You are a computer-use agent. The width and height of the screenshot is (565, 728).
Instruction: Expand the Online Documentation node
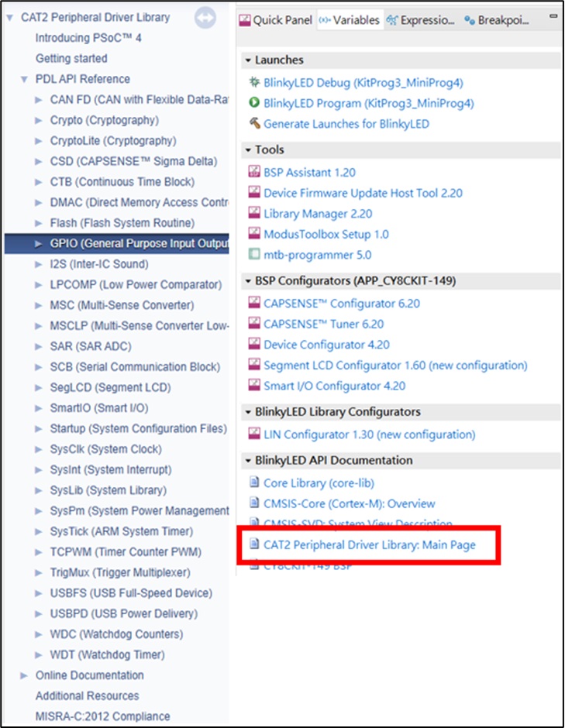click(x=24, y=675)
